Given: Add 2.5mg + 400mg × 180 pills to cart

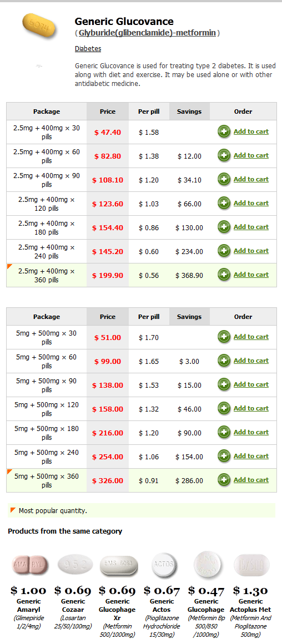Looking at the screenshot, I should (x=251, y=227).
